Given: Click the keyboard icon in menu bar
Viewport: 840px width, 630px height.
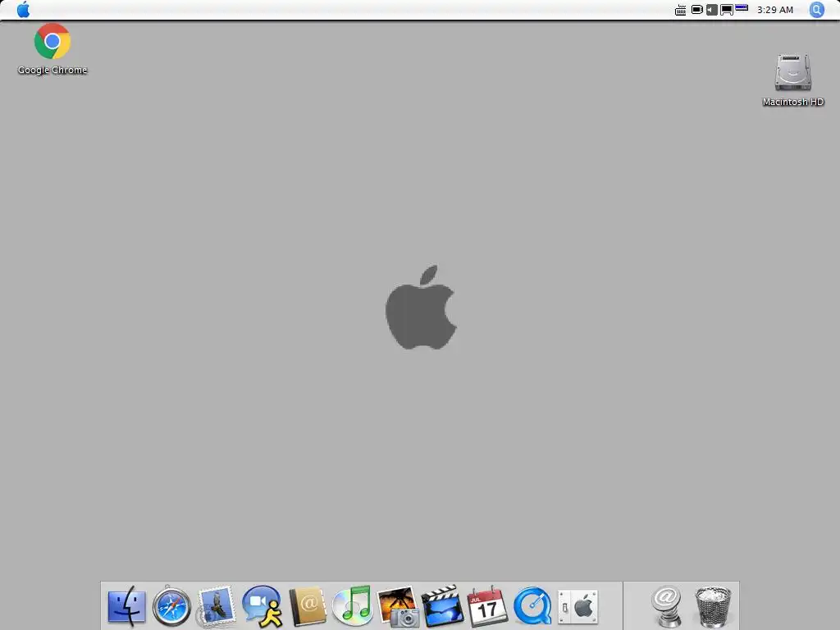Looking at the screenshot, I should (x=680, y=10).
